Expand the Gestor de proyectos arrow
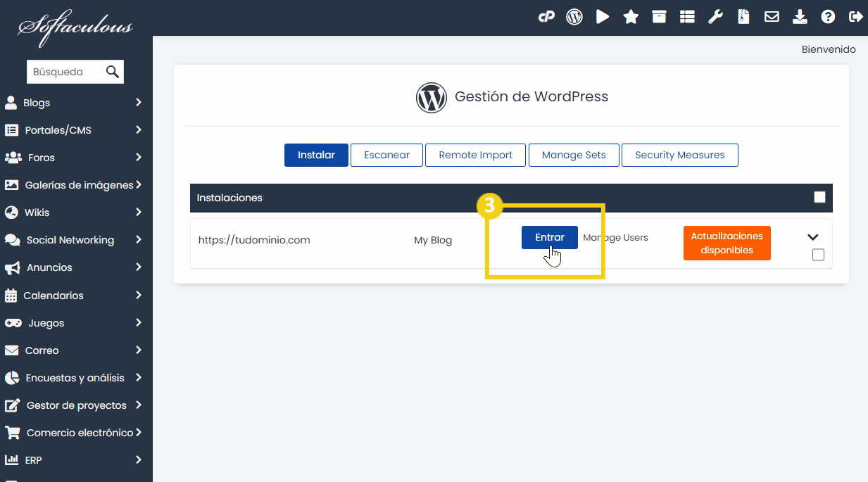868x482 pixels. 139,405
